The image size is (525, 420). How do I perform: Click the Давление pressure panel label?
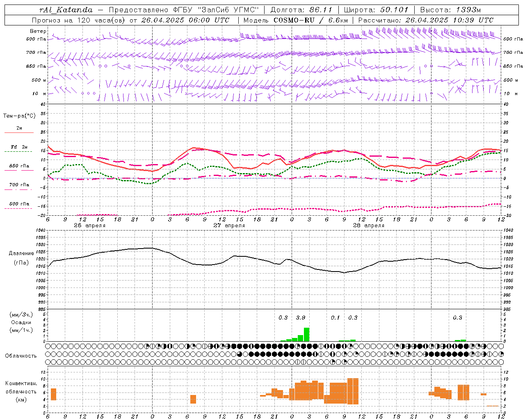(x=21, y=253)
